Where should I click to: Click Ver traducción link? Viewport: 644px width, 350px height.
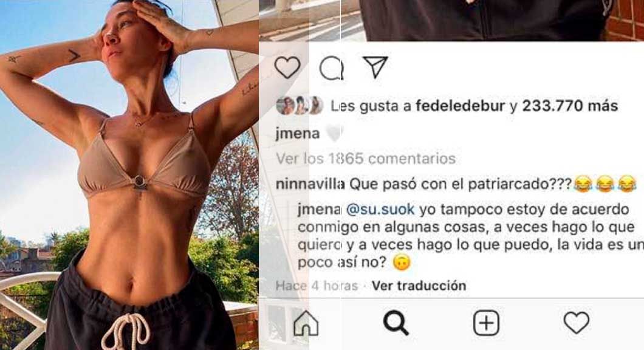click(x=419, y=286)
